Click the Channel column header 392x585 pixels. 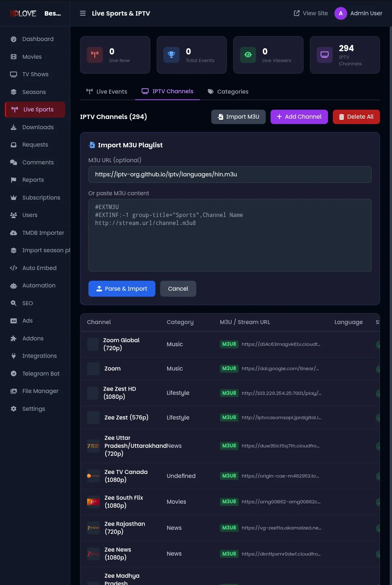[x=99, y=322]
